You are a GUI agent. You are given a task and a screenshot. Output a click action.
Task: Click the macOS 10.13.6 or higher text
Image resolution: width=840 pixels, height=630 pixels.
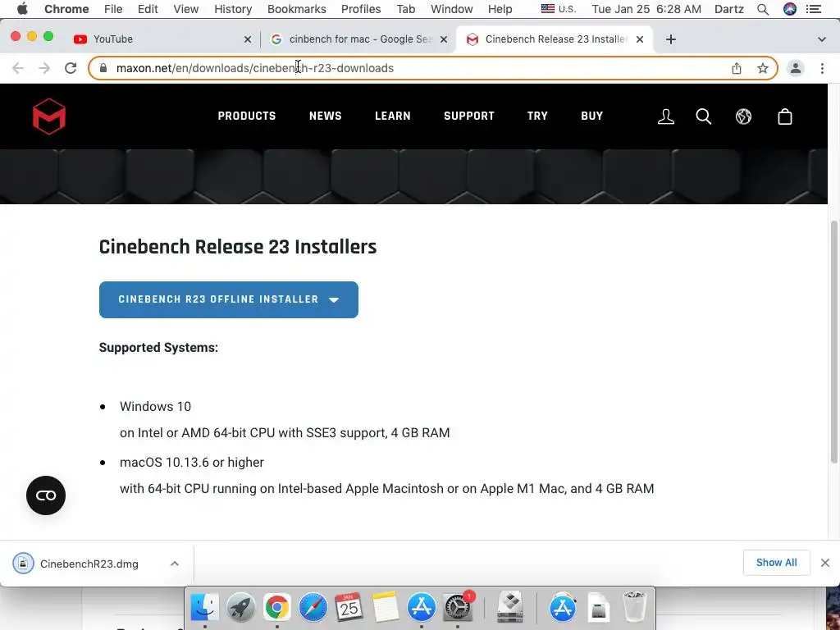(192, 463)
